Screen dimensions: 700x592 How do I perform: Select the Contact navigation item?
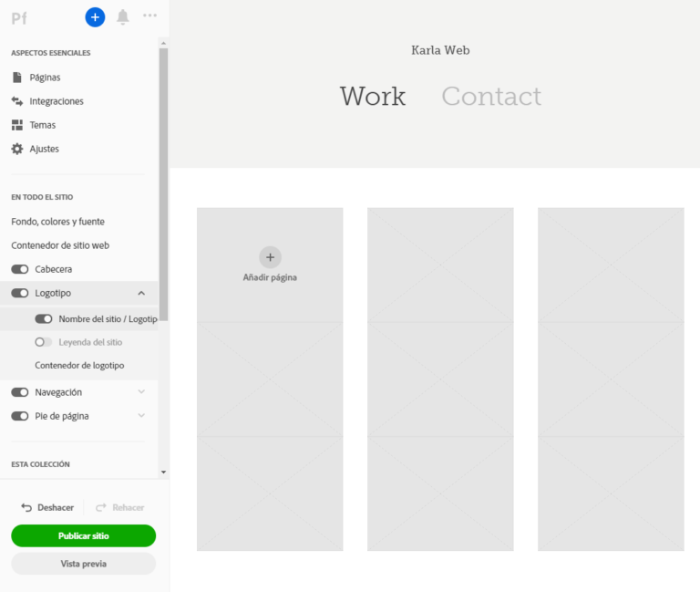coord(491,96)
